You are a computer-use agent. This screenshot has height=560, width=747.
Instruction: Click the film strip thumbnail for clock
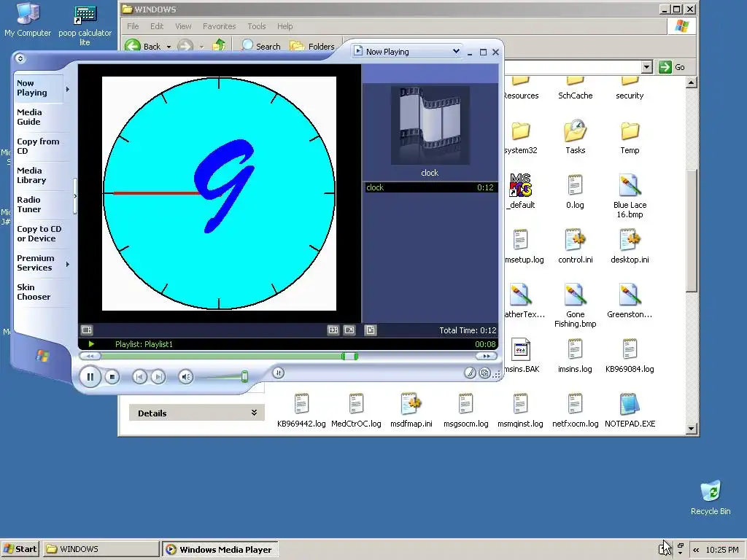430,125
